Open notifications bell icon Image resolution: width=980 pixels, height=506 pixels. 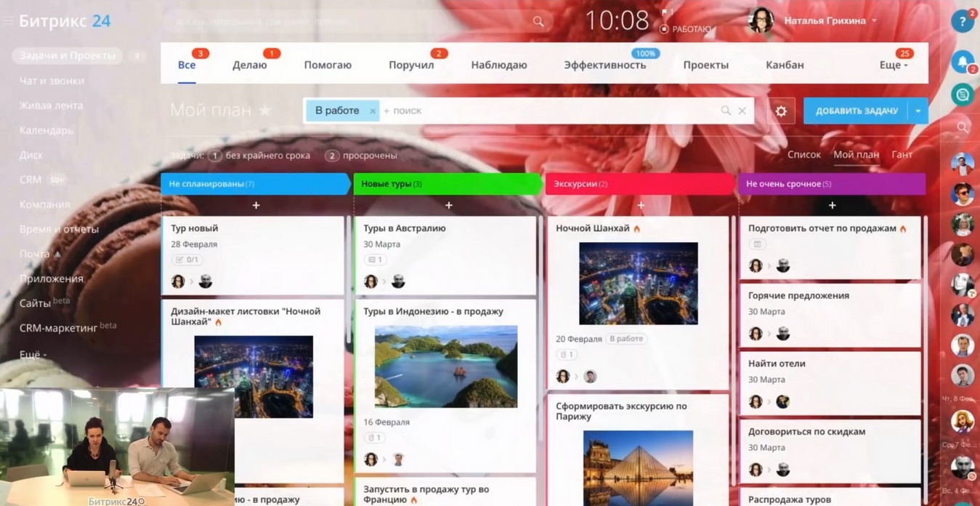click(x=963, y=62)
